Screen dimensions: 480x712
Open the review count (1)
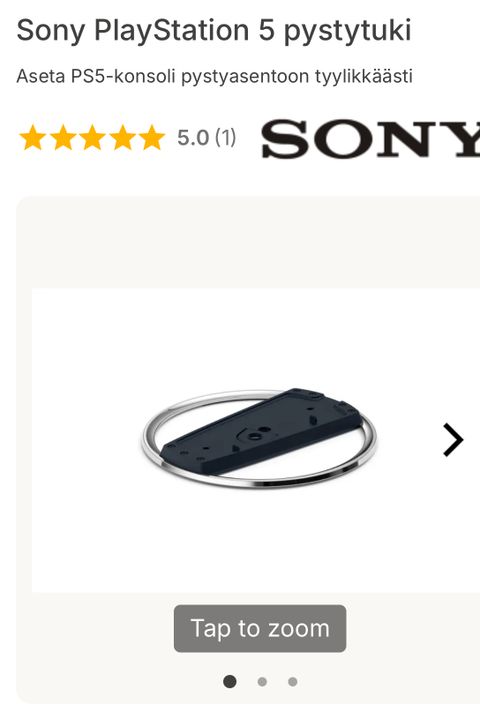point(225,138)
